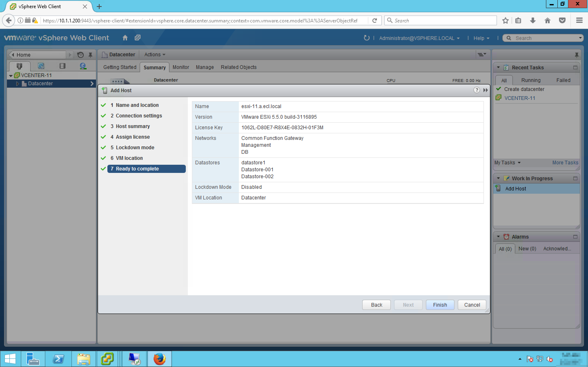Click the navigator history icon
This screenshot has height=367, width=588.
80,55
